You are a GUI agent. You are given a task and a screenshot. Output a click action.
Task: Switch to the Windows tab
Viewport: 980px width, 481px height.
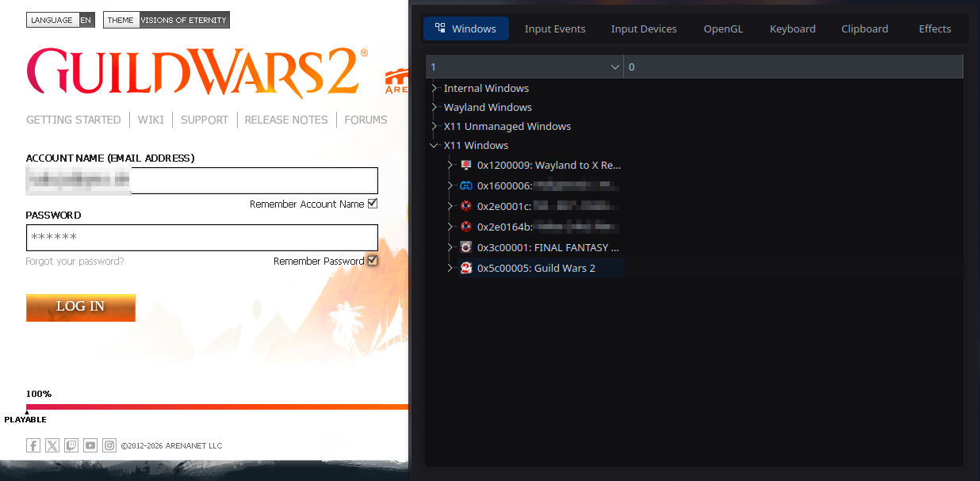(466, 29)
